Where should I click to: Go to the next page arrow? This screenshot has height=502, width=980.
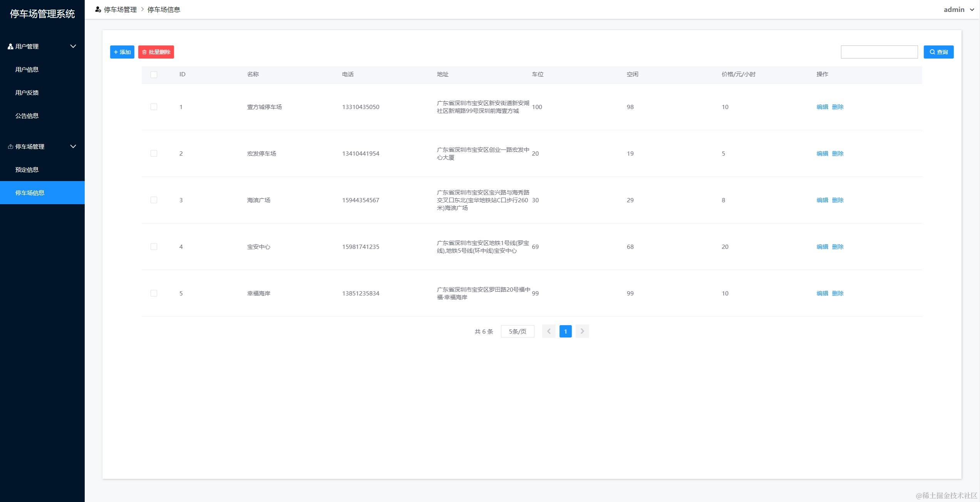pyautogui.click(x=582, y=331)
